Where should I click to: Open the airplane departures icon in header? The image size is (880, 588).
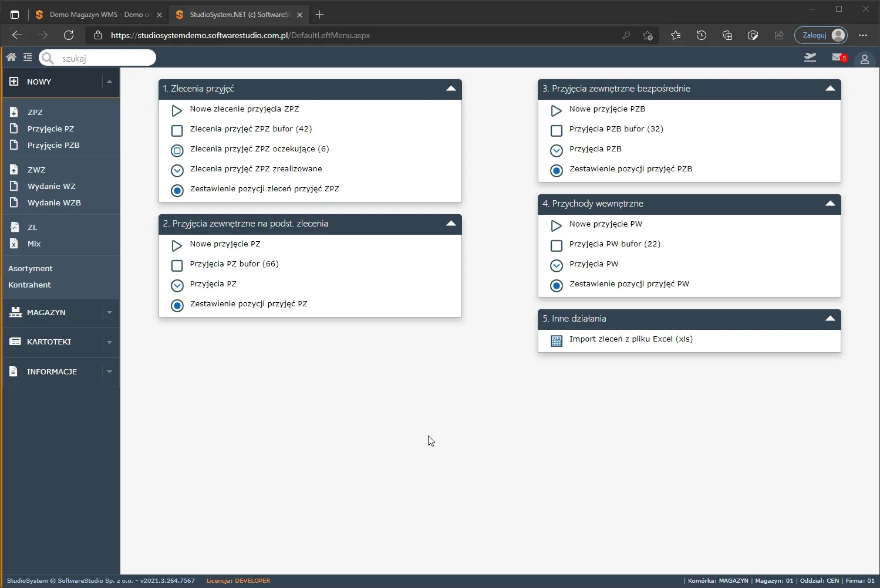click(810, 57)
